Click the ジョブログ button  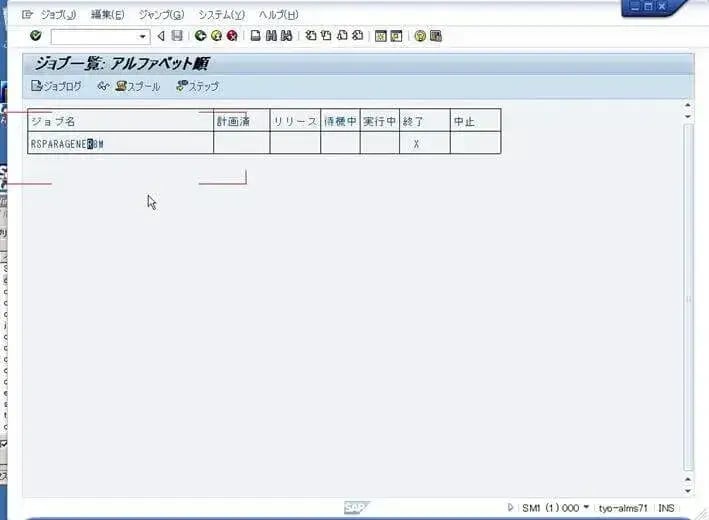click(x=57, y=86)
